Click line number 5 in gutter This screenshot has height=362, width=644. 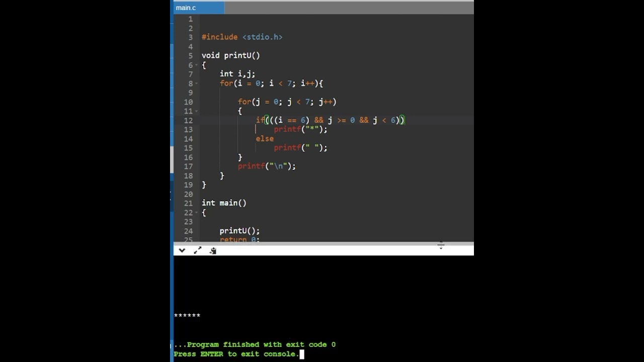pos(191,56)
